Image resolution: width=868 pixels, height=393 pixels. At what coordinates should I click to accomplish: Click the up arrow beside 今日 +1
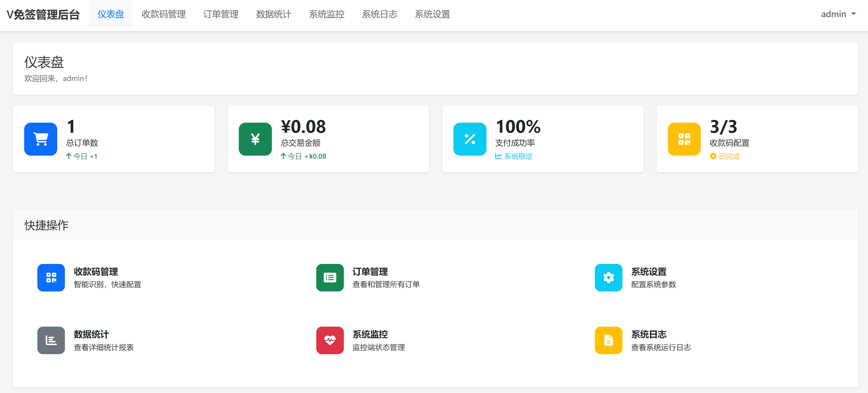69,156
